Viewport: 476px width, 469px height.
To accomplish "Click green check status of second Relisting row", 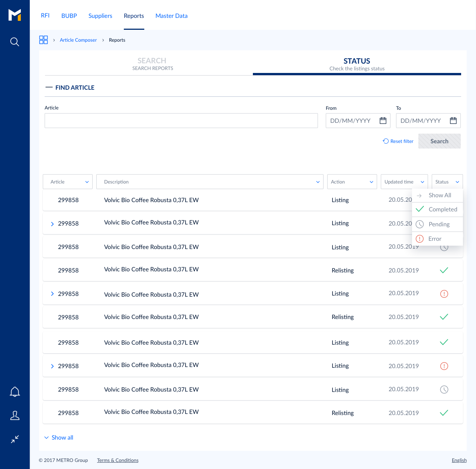I will click(x=444, y=317).
